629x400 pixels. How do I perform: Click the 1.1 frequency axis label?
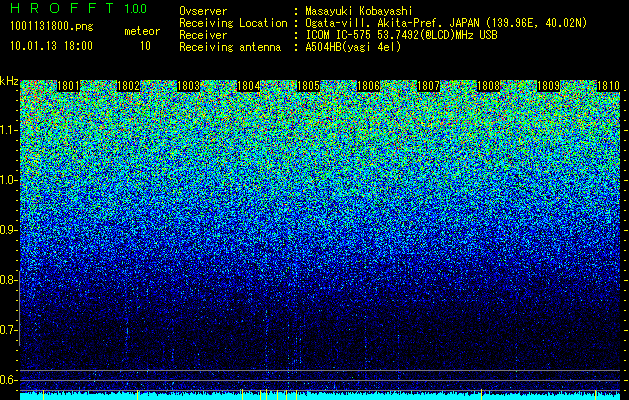(8, 130)
